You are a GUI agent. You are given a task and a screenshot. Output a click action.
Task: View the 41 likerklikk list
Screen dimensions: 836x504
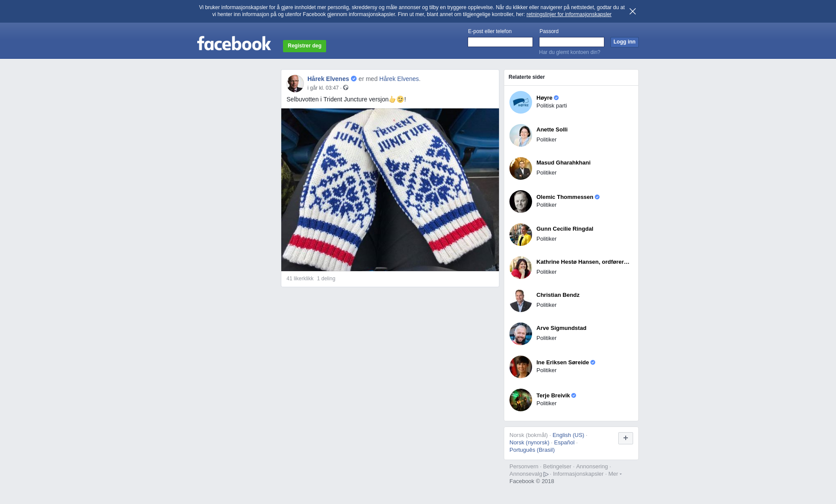[x=300, y=279]
